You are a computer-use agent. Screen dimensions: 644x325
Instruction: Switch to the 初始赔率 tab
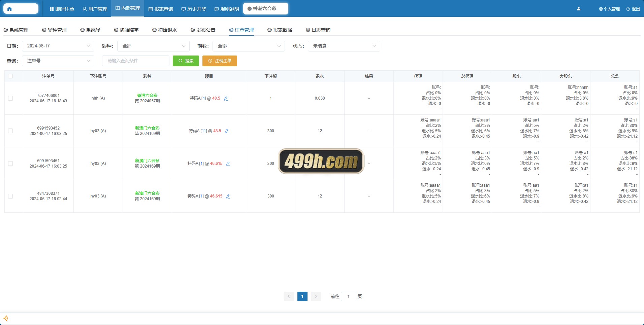[126, 30]
